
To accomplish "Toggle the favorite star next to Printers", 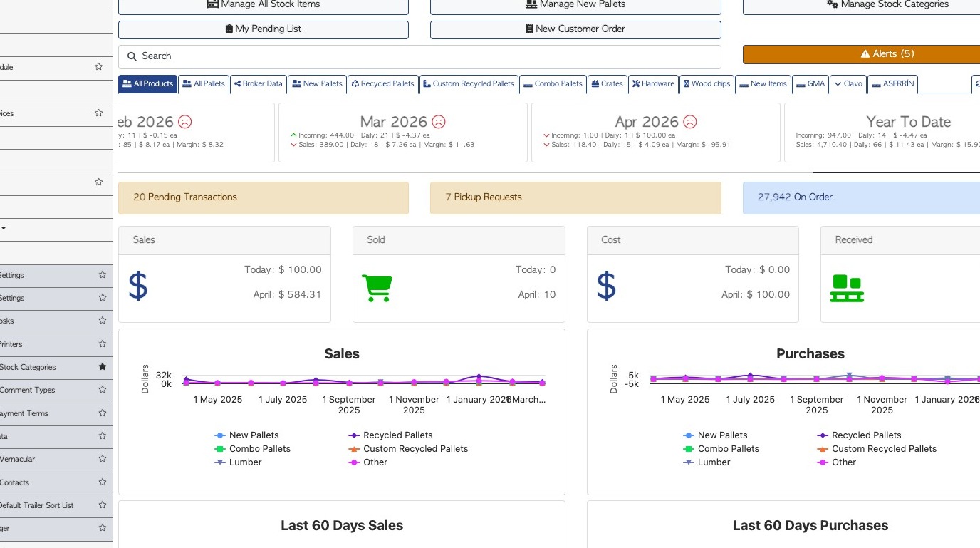I will tap(102, 344).
